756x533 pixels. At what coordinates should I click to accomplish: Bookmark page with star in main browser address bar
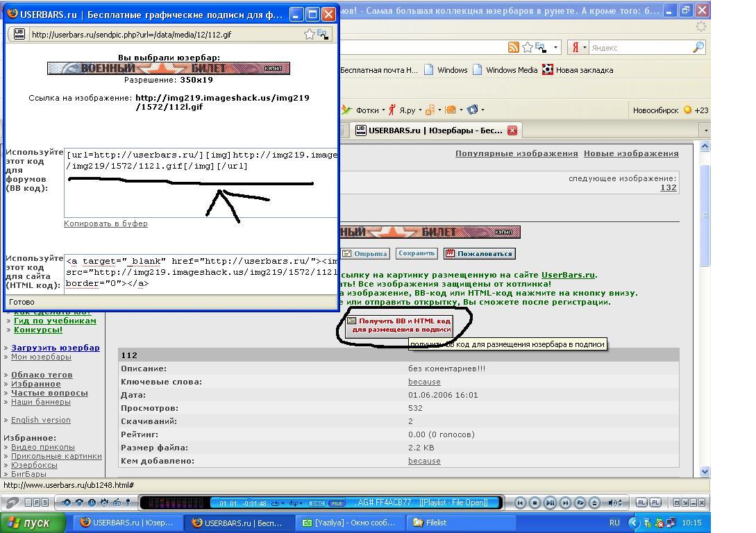click(528, 47)
